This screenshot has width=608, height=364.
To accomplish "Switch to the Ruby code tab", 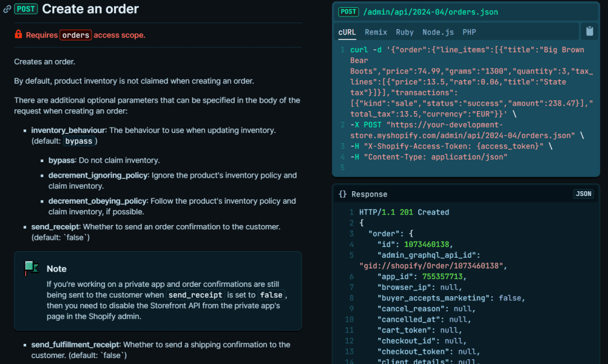I will tap(404, 32).
